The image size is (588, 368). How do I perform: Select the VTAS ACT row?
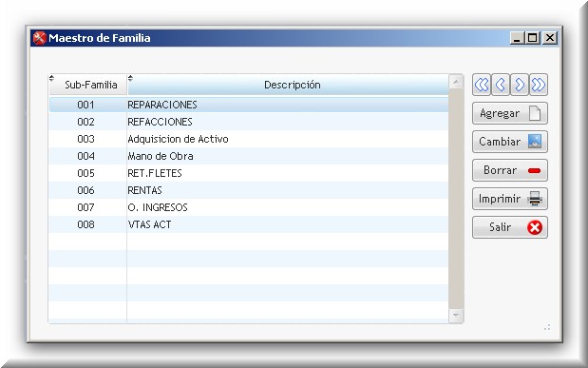pyautogui.click(x=249, y=224)
